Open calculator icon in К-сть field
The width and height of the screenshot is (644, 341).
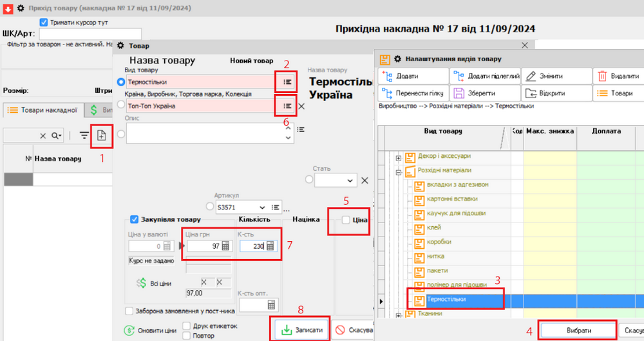pyautogui.click(x=271, y=246)
